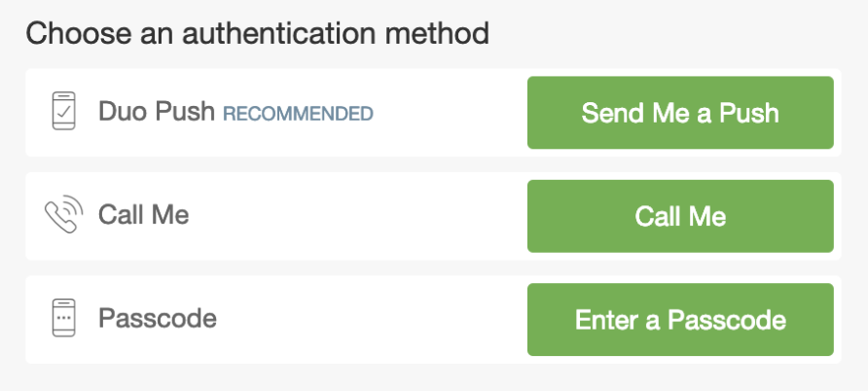
Task: Select the gray Call Me text label
Action: pos(143,215)
